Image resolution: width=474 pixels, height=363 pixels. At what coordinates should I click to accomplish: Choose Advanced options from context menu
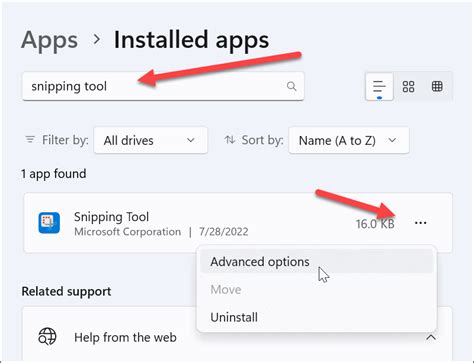(316, 262)
